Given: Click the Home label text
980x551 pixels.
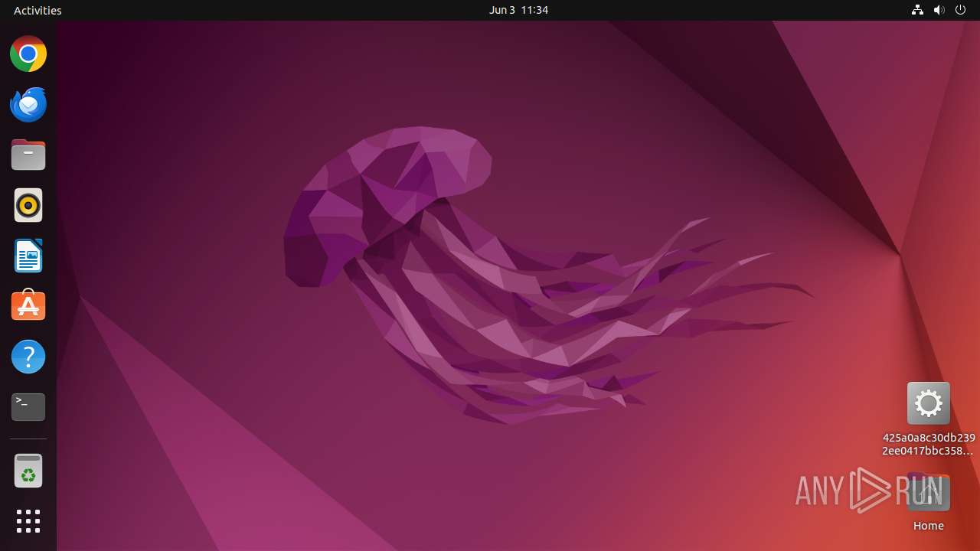Looking at the screenshot, I should (x=928, y=526).
